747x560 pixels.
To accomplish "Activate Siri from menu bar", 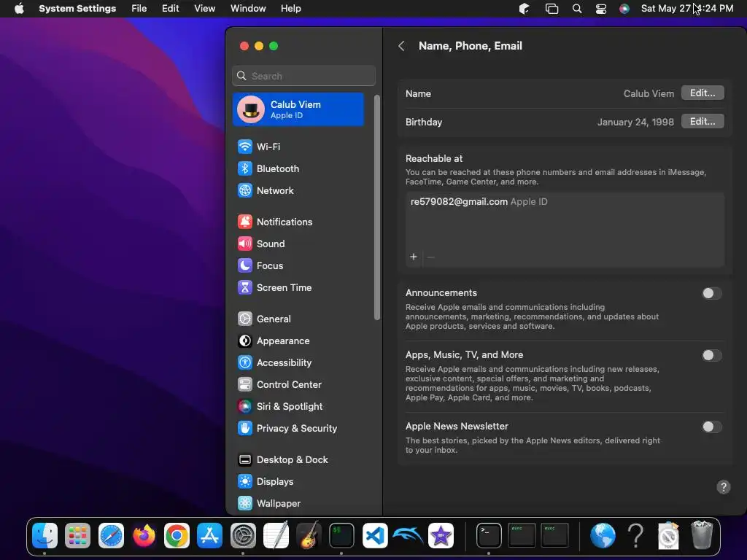I will click(x=624, y=9).
